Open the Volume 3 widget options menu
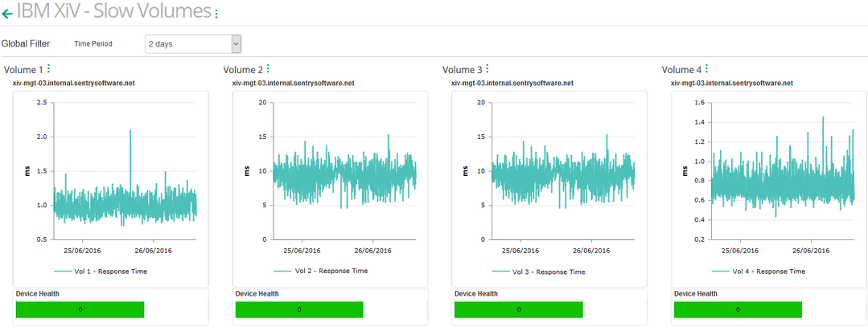The width and height of the screenshot is (868, 331). pos(487,68)
